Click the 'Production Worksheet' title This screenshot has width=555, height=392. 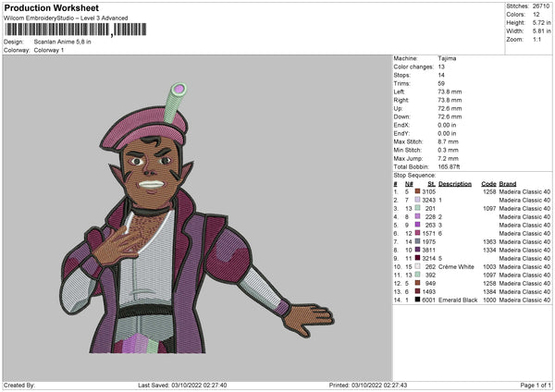tap(52, 7)
